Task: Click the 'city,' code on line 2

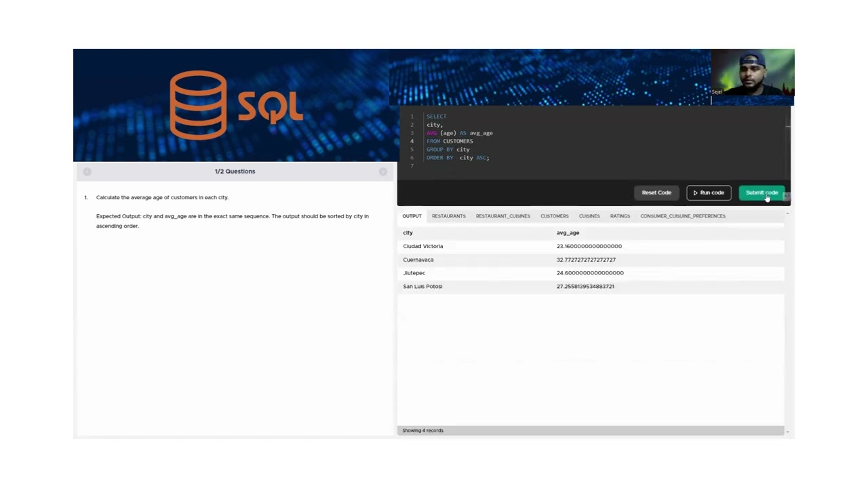Action: [x=435, y=125]
